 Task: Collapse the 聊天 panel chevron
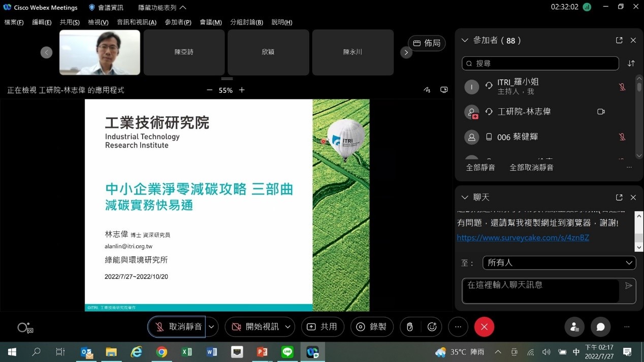[465, 198]
